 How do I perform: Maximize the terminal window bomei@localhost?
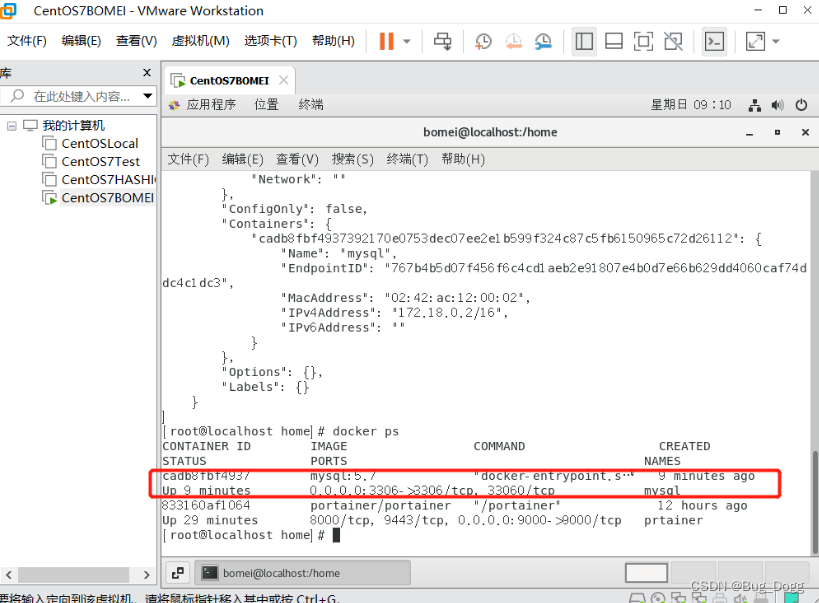777,133
